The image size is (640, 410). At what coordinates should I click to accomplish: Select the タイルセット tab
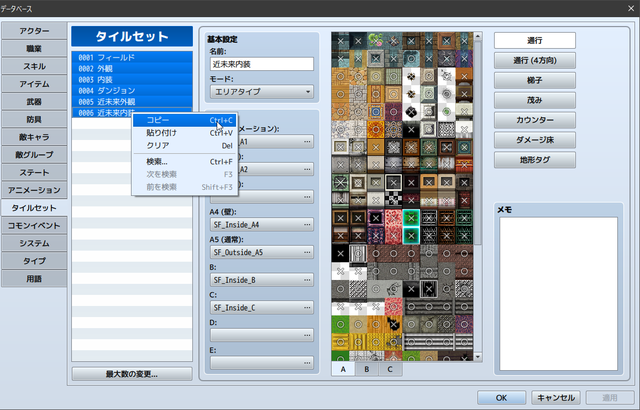point(34,208)
